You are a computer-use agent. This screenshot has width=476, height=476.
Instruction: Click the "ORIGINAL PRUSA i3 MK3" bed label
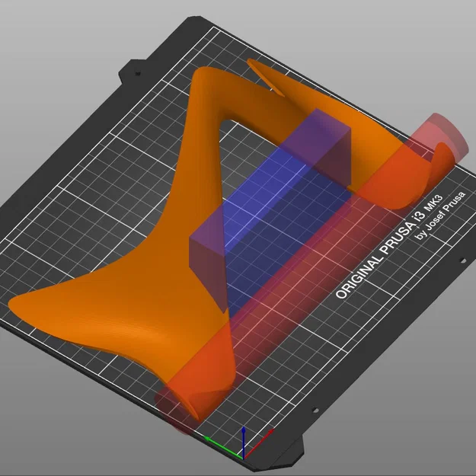(x=389, y=245)
